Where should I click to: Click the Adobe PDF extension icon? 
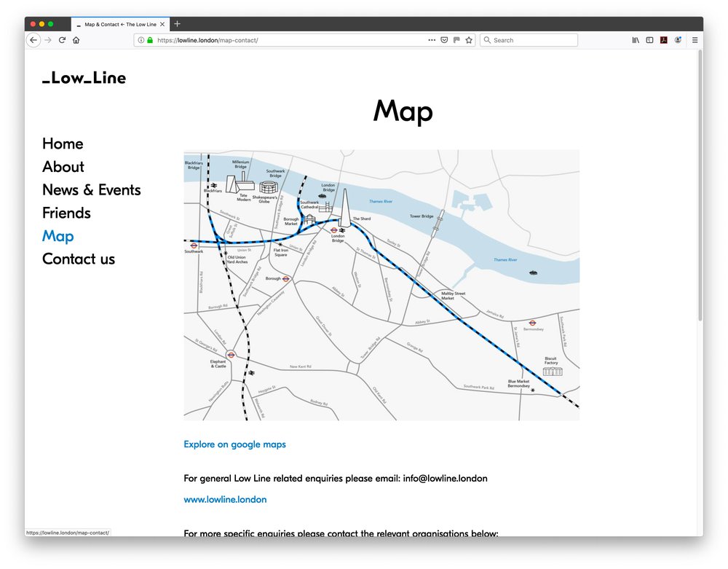tap(664, 40)
